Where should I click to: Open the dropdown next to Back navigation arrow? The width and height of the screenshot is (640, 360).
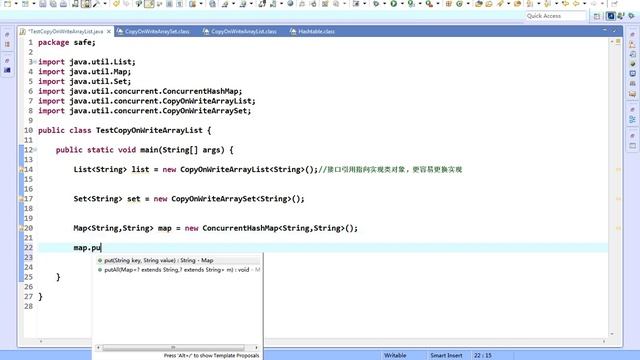point(584,4)
